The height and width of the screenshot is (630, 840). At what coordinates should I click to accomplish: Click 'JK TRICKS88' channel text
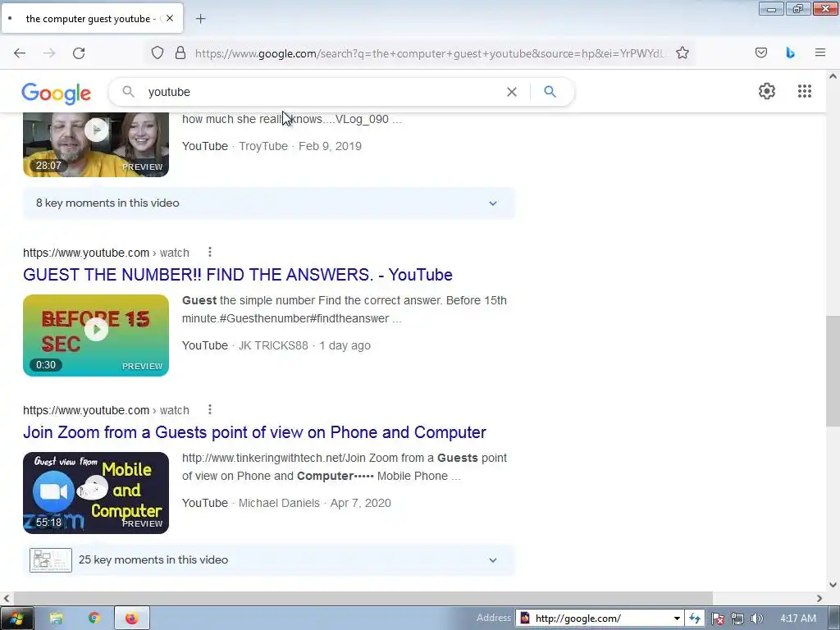coord(273,345)
